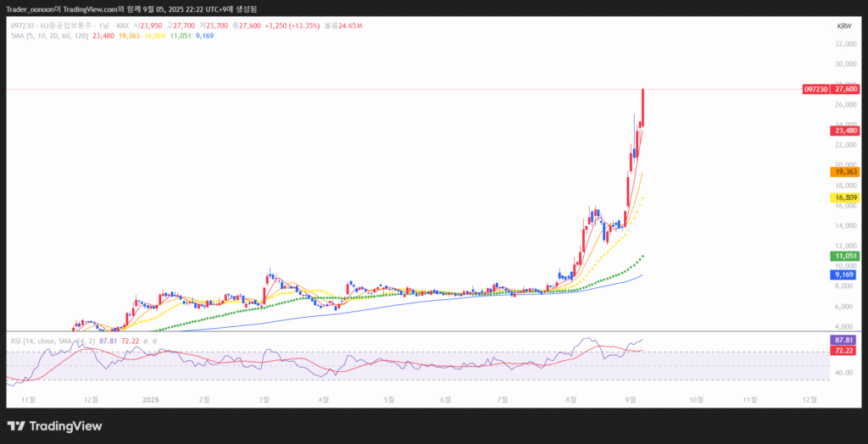868x444 pixels.
Task: Click the red 23,480 SMA price label
Action: tap(846, 130)
